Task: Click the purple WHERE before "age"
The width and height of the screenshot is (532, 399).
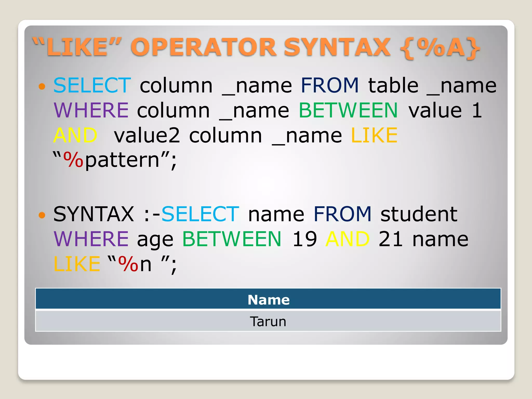Action: pos(91,239)
